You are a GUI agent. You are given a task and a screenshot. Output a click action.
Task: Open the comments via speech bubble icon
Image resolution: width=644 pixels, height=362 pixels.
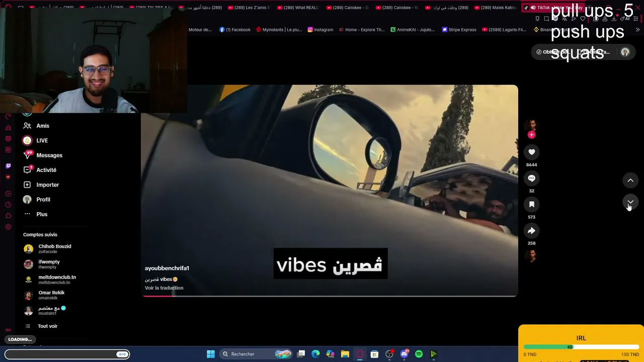point(531,178)
